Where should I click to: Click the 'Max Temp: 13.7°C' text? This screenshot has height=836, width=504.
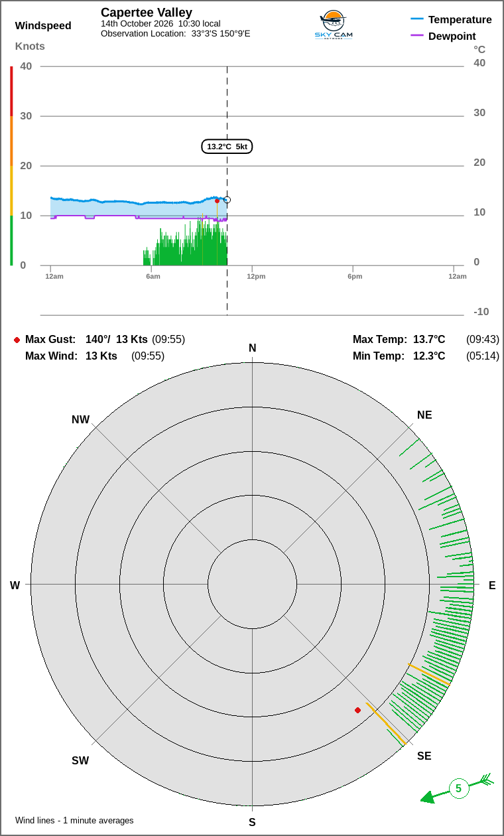click(399, 339)
